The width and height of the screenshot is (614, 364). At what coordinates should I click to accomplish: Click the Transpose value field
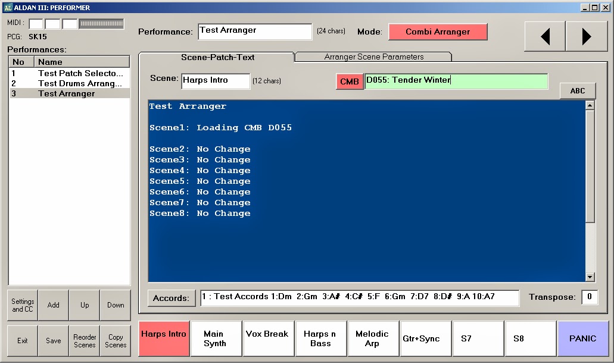590,297
